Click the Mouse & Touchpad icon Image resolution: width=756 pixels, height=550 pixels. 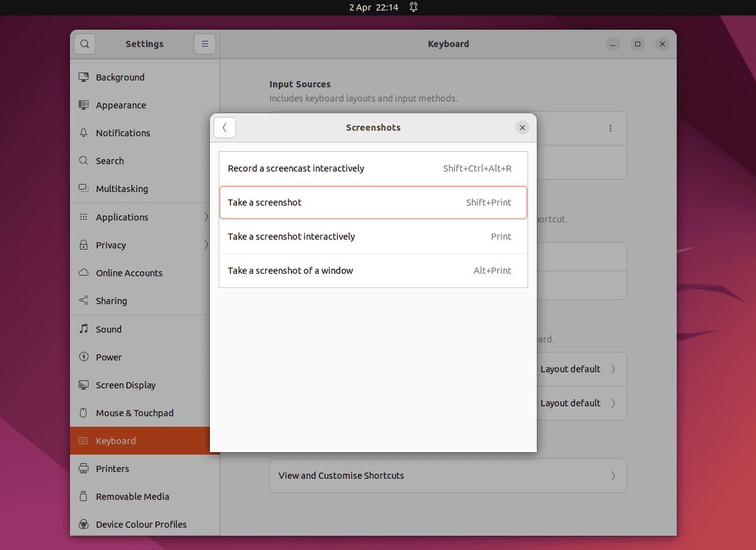[x=84, y=412]
